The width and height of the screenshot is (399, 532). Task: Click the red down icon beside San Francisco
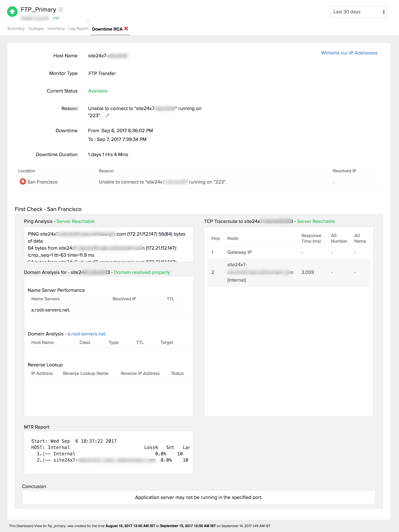[23, 182]
